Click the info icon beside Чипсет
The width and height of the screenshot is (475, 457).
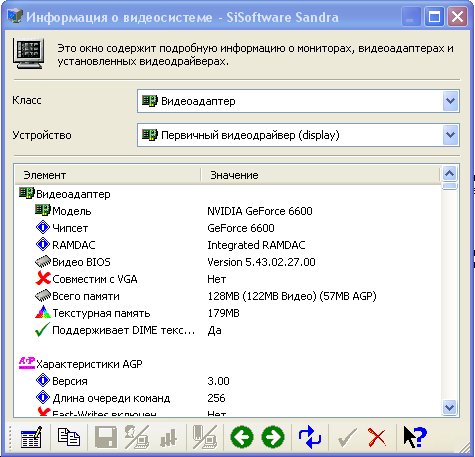point(43,228)
